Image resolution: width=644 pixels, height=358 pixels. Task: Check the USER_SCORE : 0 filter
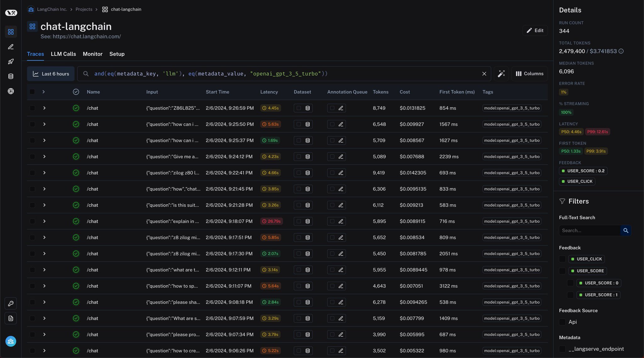[570, 283]
